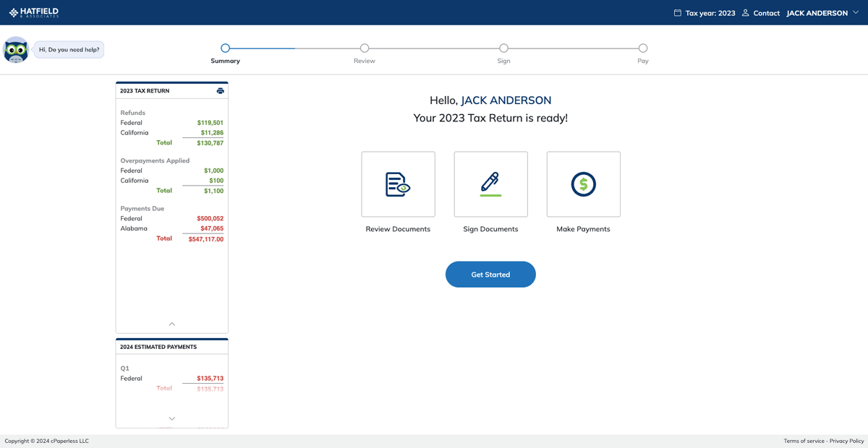Open the Terms of service link
This screenshot has width=868, height=448.
click(x=804, y=440)
